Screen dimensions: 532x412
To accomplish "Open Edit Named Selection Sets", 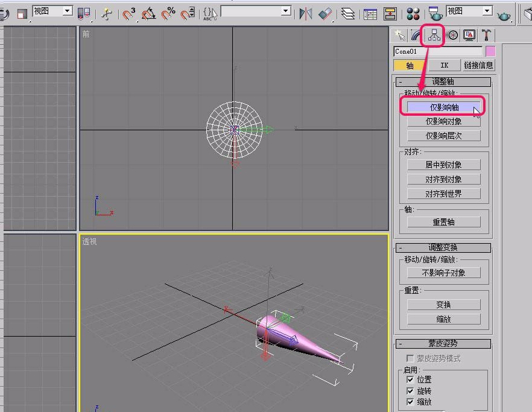I will pos(210,14).
